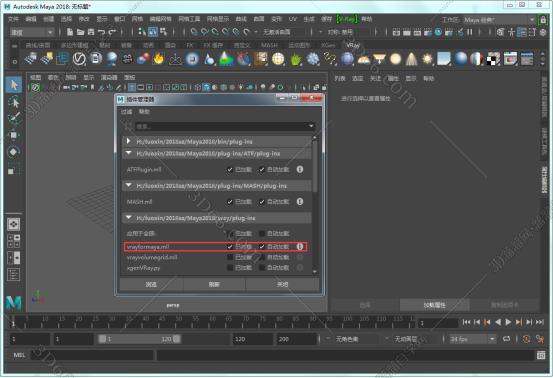Image resolution: width=553 pixels, height=378 pixels.
Task: Click the V-Ray dome light shelf icon
Action: click(x=364, y=59)
